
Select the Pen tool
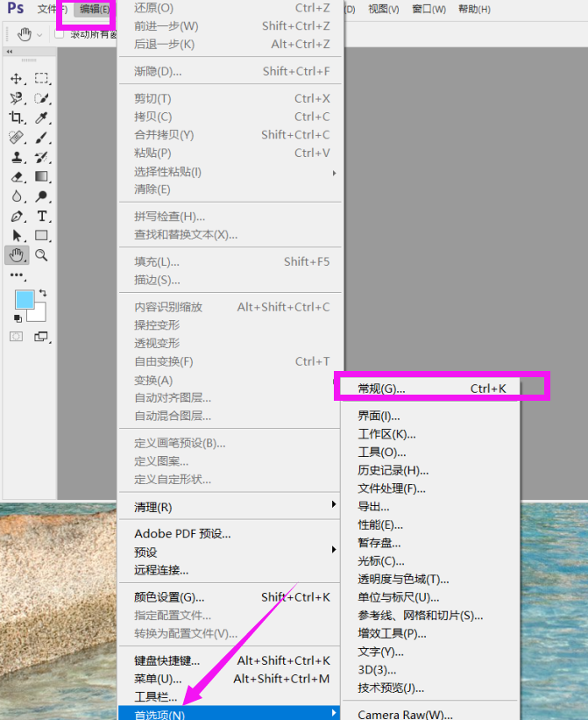click(x=16, y=216)
